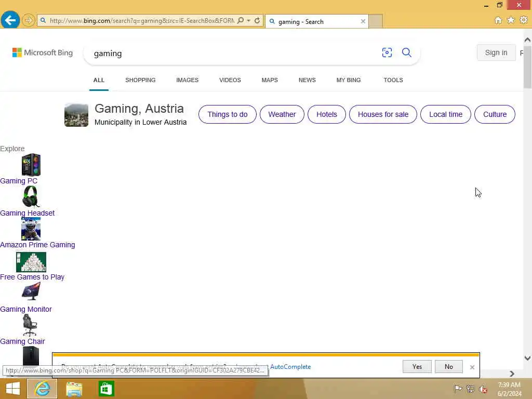
Task: Open the 'Gaming Headset' link
Action: click(x=27, y=213)
